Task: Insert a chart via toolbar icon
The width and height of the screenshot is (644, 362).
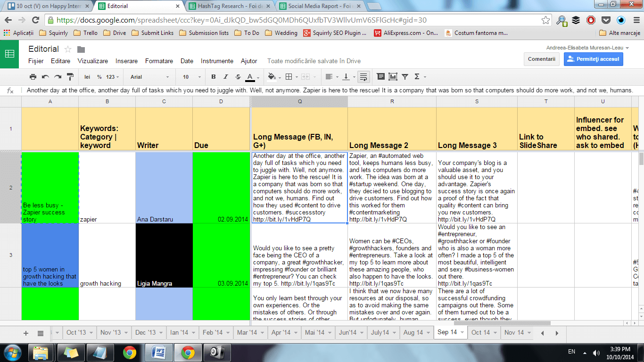Action: tap(393, 77)
